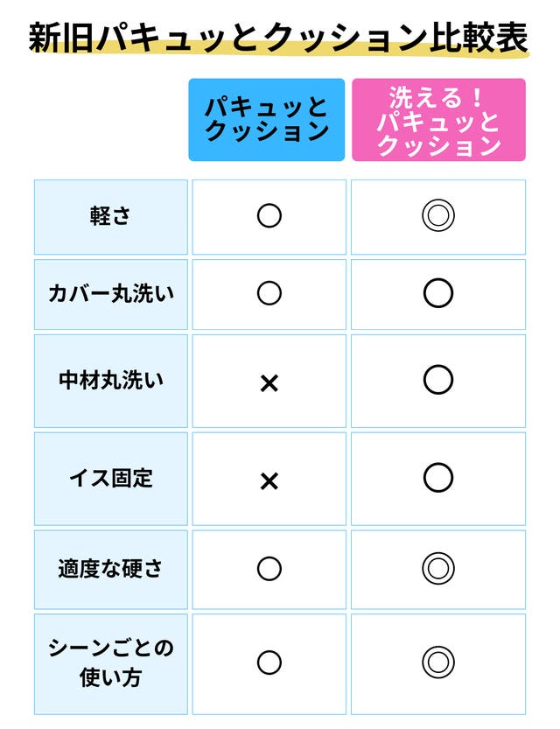
Task: Click カバー丸洗い circle under the pink column
Action: coord(437,293)
